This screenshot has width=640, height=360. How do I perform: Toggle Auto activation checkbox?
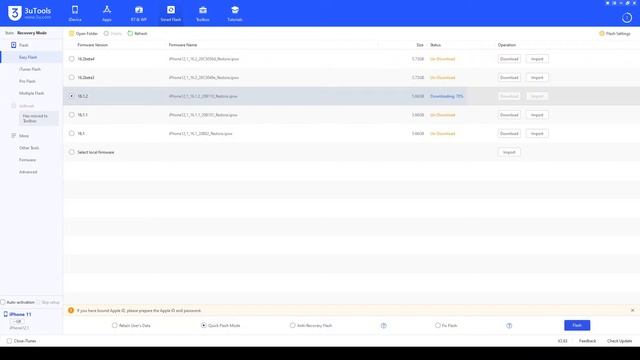(x=3, y=302)
